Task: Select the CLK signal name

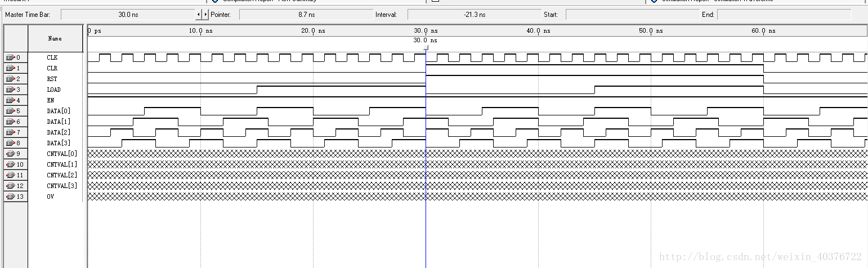Action: (x=52, y=57)
